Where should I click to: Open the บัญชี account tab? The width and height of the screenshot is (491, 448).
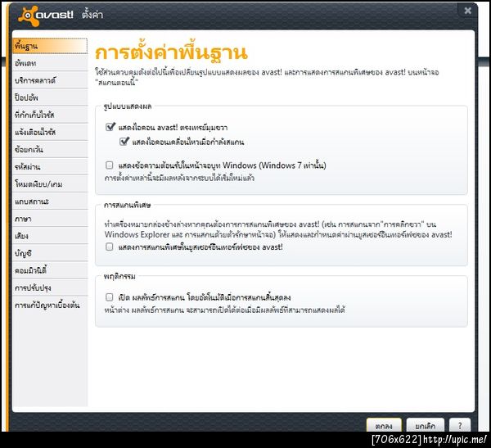pos(50,253)
